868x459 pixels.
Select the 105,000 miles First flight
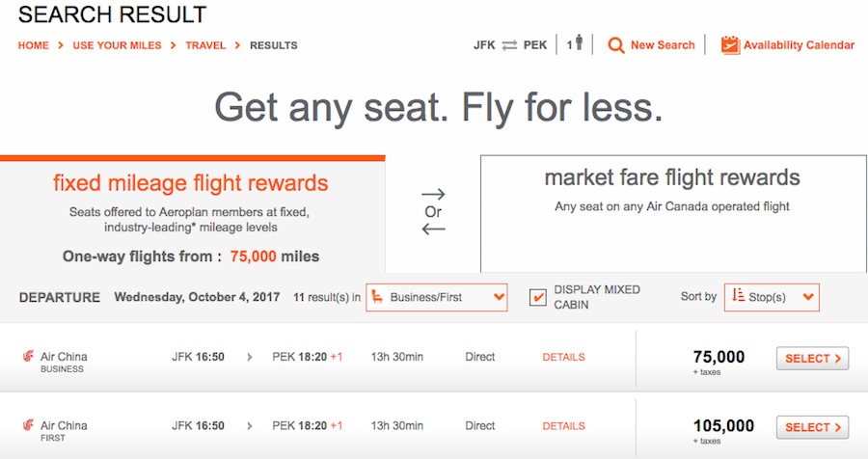[x=812, y=427]
